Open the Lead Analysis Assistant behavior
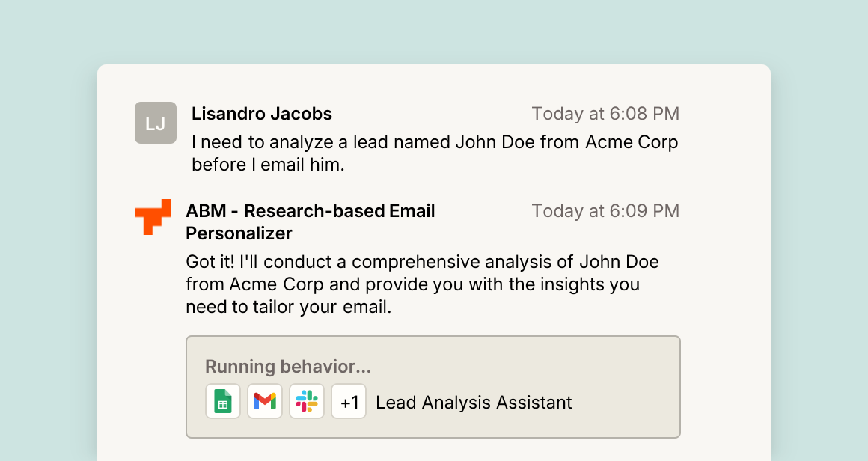The image size is (868, 461). [474, 403]
